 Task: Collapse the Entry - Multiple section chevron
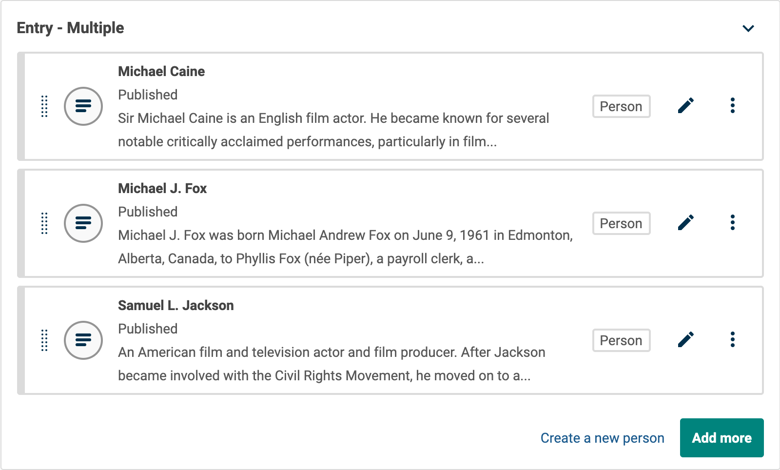(748, 28)
